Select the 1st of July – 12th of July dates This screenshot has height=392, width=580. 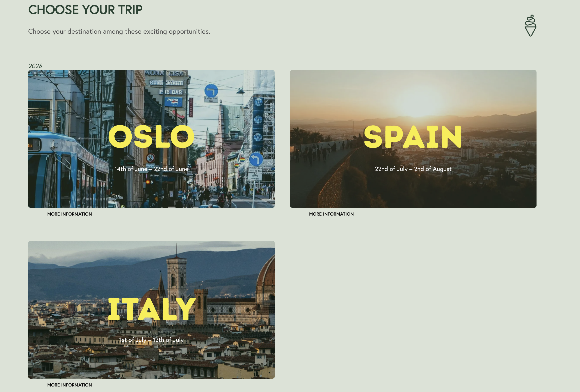(151, 340)
